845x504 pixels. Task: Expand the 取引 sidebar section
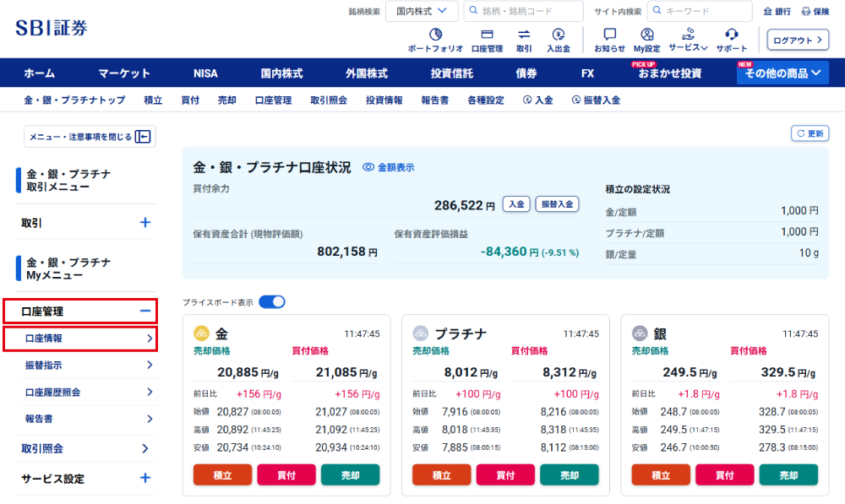(144, 223)
